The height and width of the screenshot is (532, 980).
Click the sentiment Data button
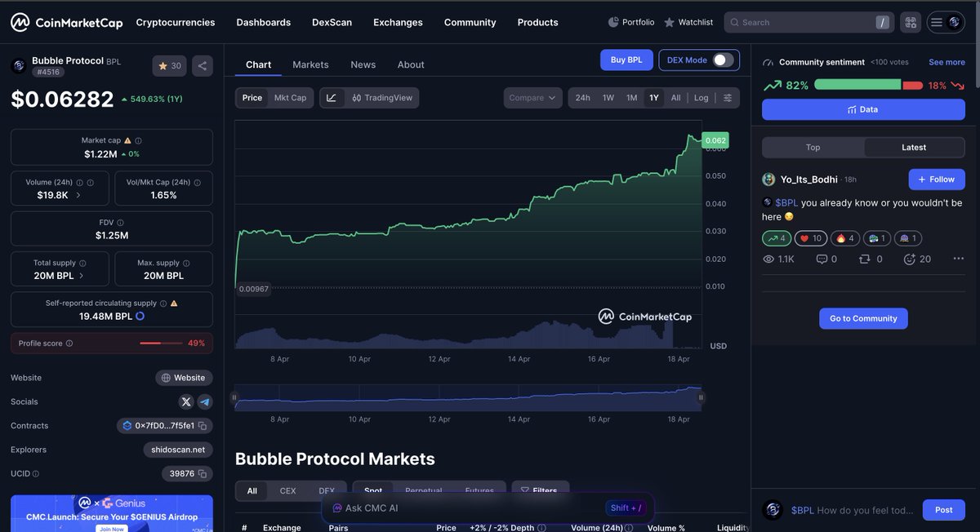click(863, 109)
